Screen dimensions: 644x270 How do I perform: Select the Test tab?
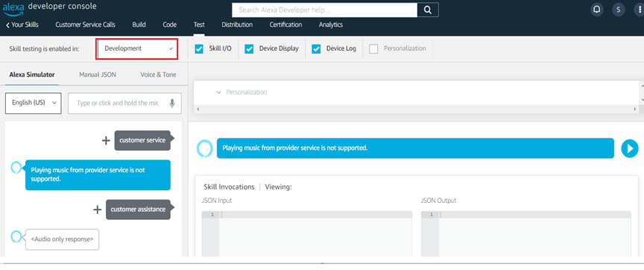(199, 25)
